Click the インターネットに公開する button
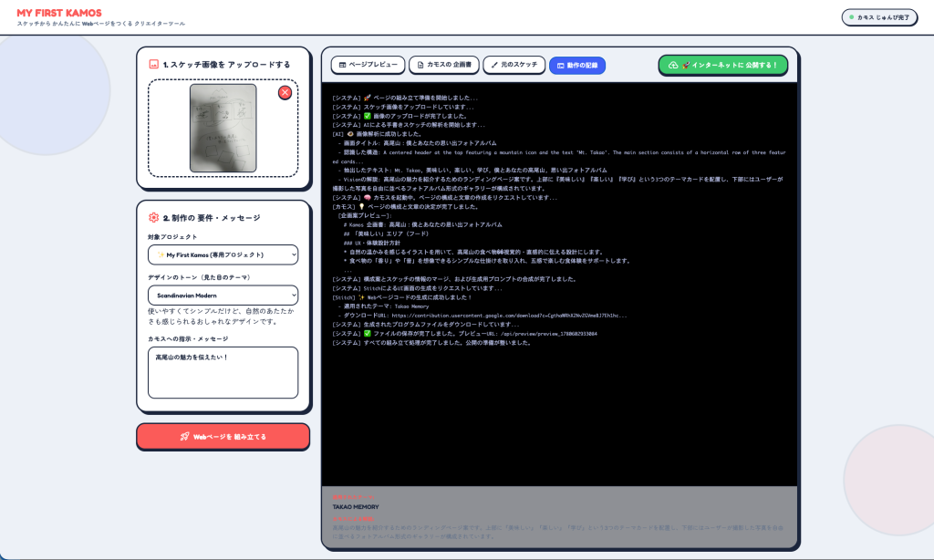The height and width of the screenshot is (560, 934). [x=723, y=65]
